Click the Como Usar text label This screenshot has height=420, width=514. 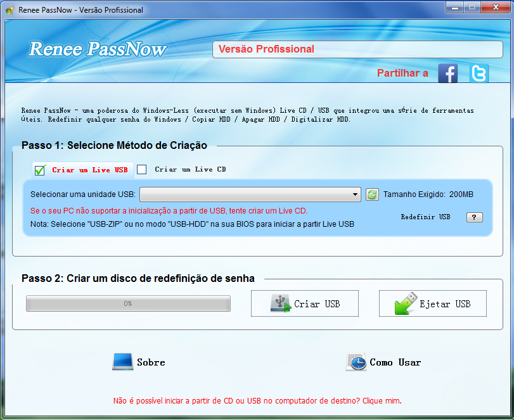[395, 362]
